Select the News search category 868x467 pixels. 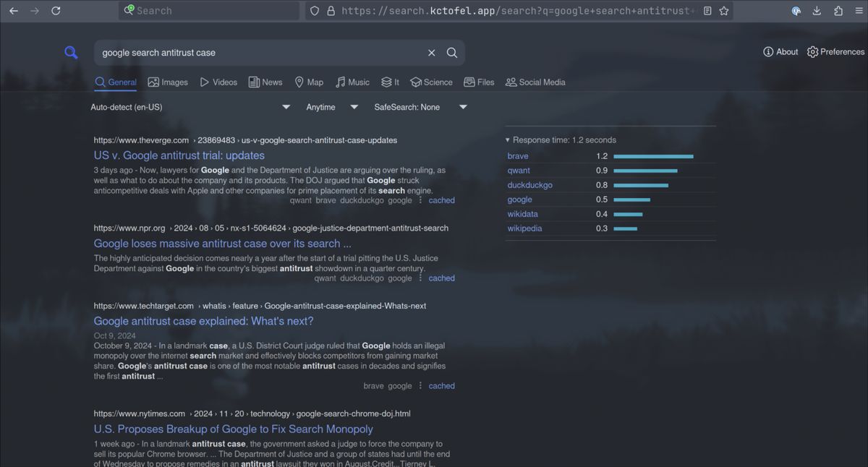click(265, 82)
